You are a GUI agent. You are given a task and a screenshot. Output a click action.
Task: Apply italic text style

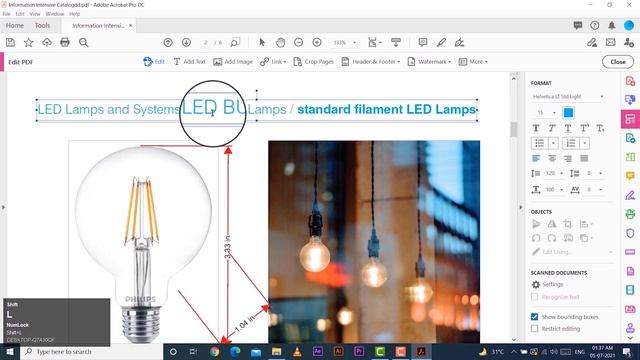tap(552, 128)
